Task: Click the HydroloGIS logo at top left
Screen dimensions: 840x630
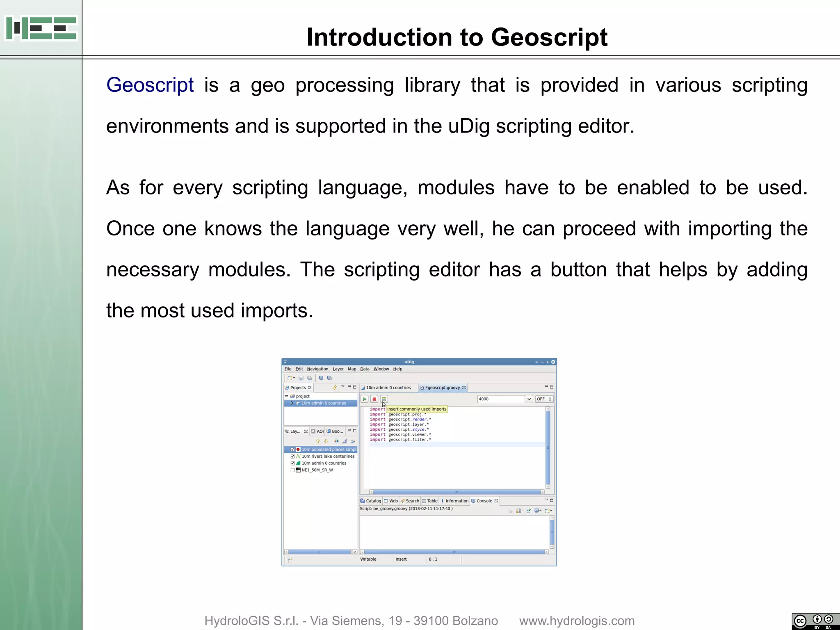Action: 41,28
